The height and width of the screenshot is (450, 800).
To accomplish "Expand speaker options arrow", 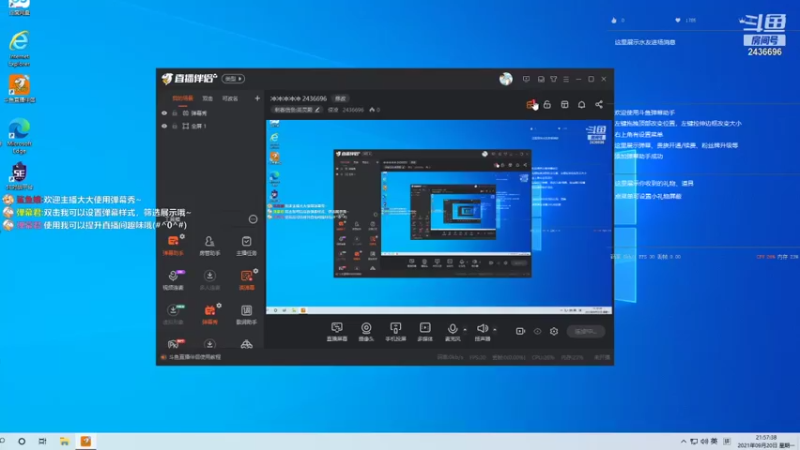I will pos(494,330).
